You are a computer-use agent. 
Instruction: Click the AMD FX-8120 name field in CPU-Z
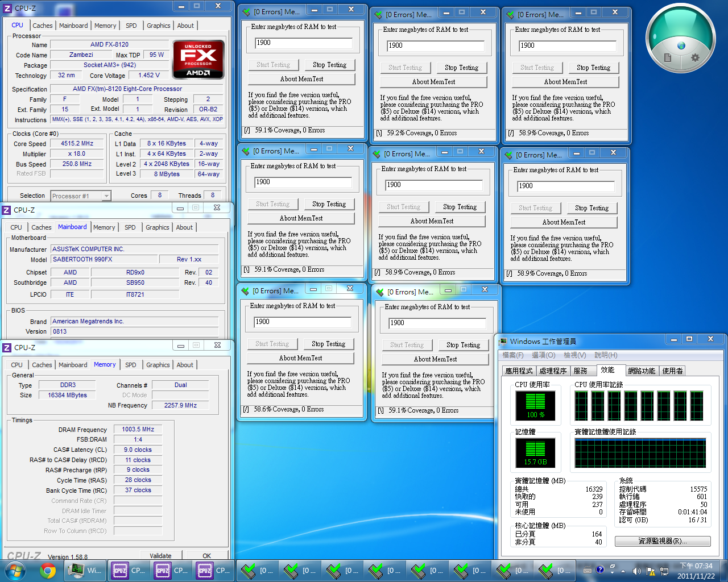pos(110,44)
